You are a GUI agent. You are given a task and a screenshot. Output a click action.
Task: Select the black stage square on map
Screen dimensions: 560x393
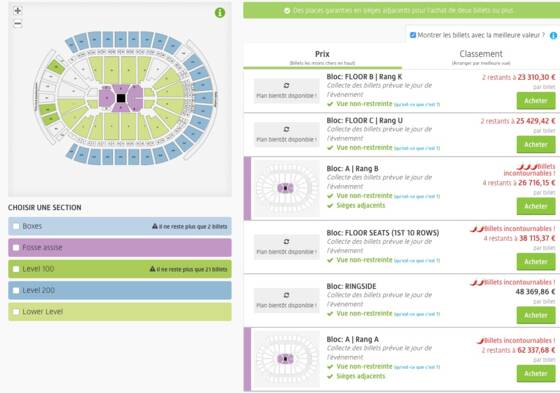pos(121,98)
